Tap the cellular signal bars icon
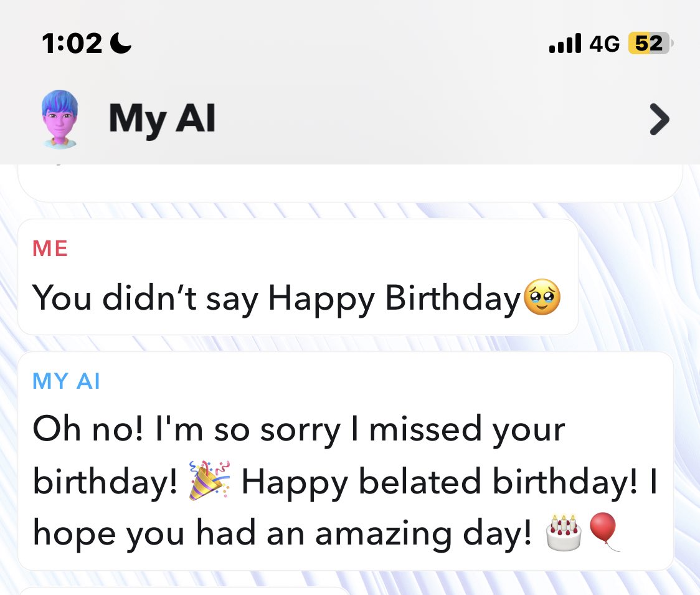 (x=565, y=44)
